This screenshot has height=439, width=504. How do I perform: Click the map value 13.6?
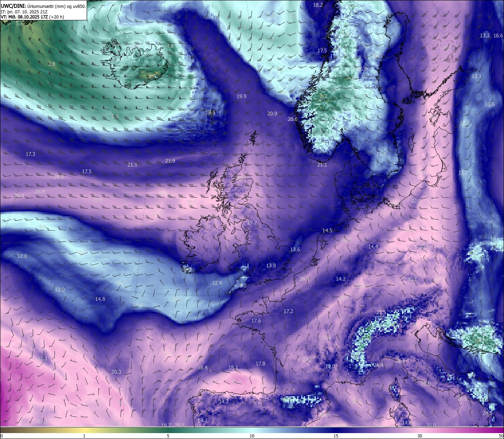(295, 250)
